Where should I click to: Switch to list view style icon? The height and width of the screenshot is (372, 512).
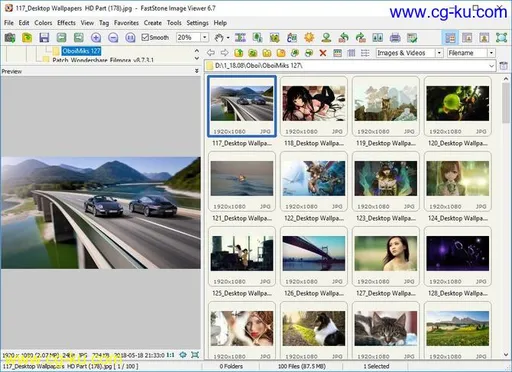click(x=365, y=53)
